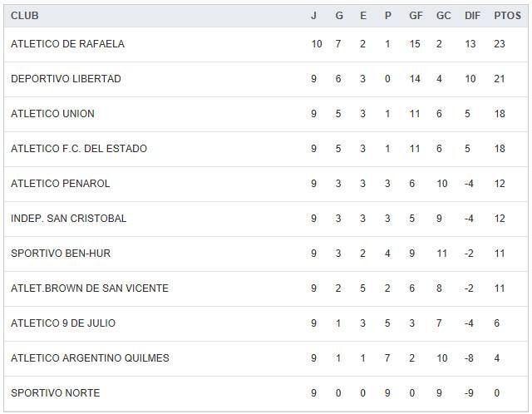Click the GC column header

click(x=443, y=16)
